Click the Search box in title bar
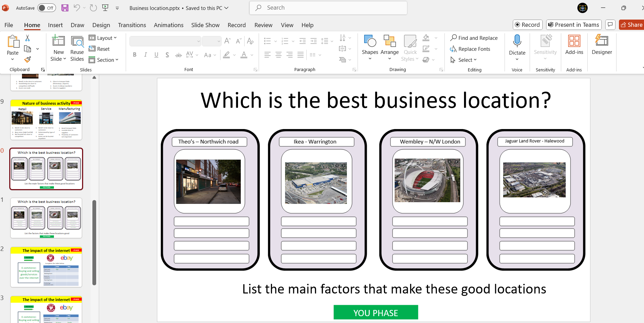The image size is (644, 323). pyautogui.click(x=328, y=8)
